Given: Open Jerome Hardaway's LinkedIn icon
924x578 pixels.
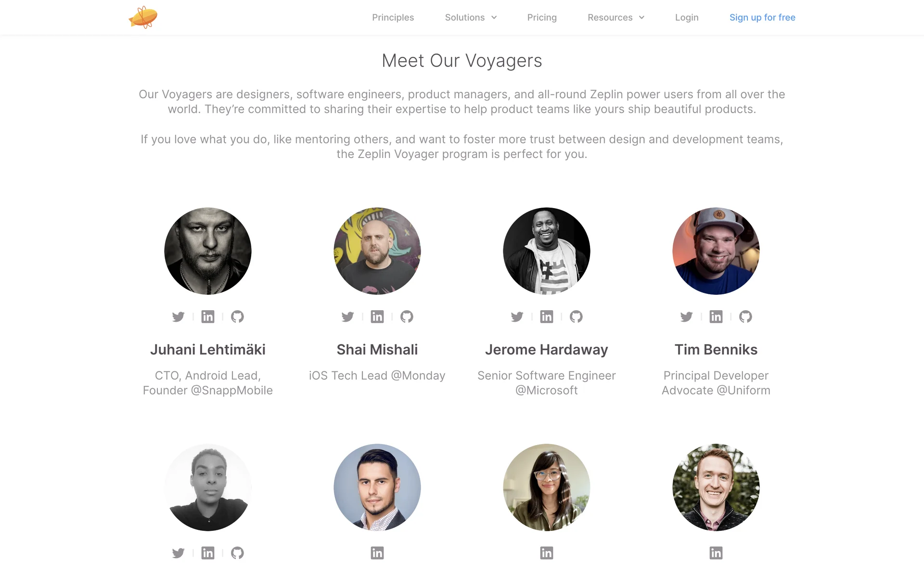Looking at the screenshot, I should [x=547, y=316].
